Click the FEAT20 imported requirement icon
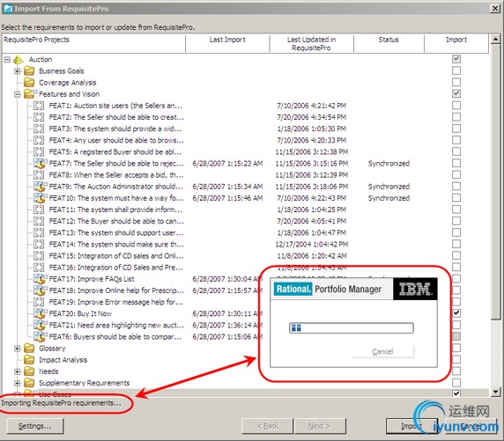 tap(40, 314)
